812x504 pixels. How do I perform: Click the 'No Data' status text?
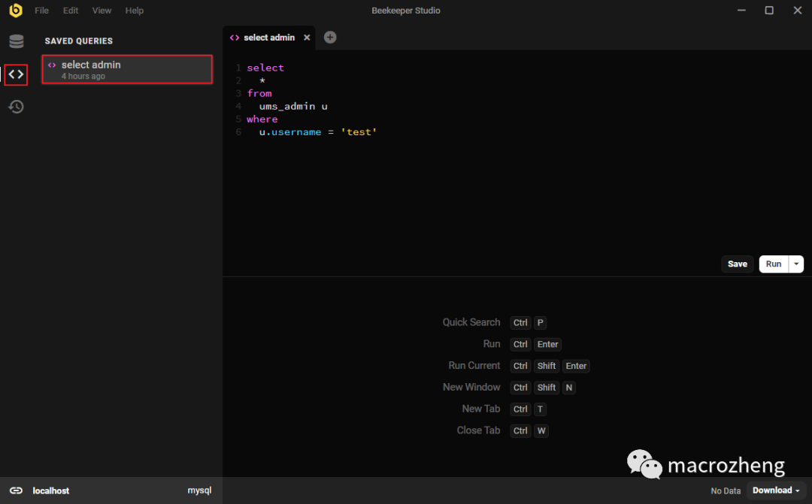(726, 491)
